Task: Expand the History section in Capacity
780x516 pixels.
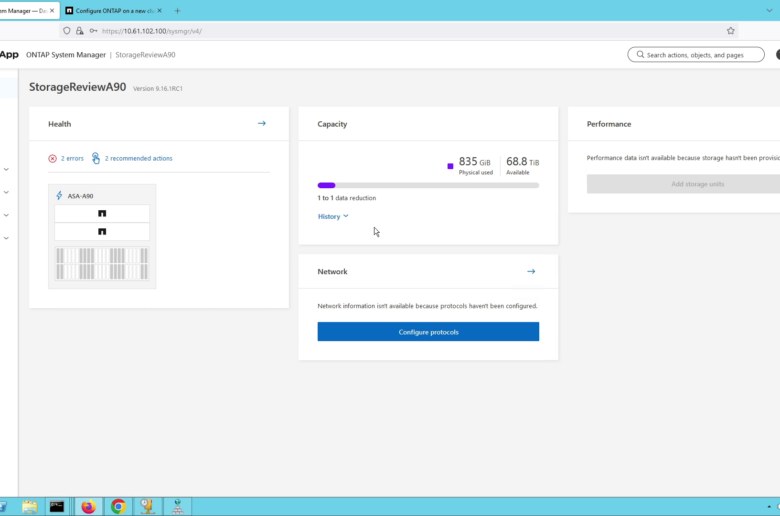Action: (333, 216)
